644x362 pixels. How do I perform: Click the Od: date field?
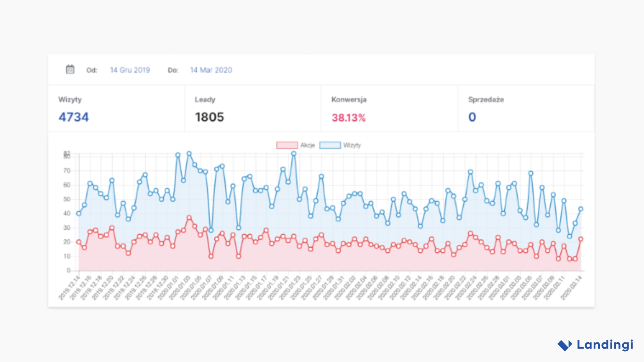tap(92, 70)
